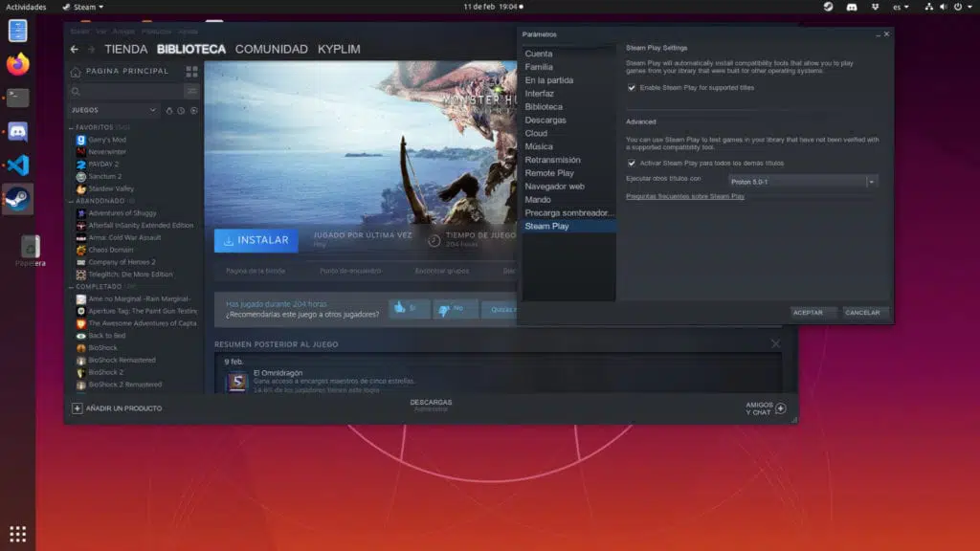Open the es keyboard language dropdown
The height and width of the screenshot is (551, 980).
[900, 7]
